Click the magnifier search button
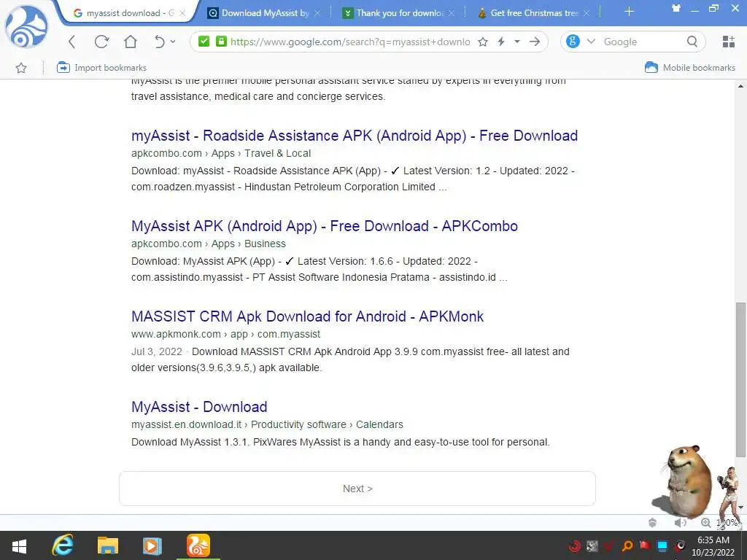The image size is (747, 560). [x=692, y=42]
